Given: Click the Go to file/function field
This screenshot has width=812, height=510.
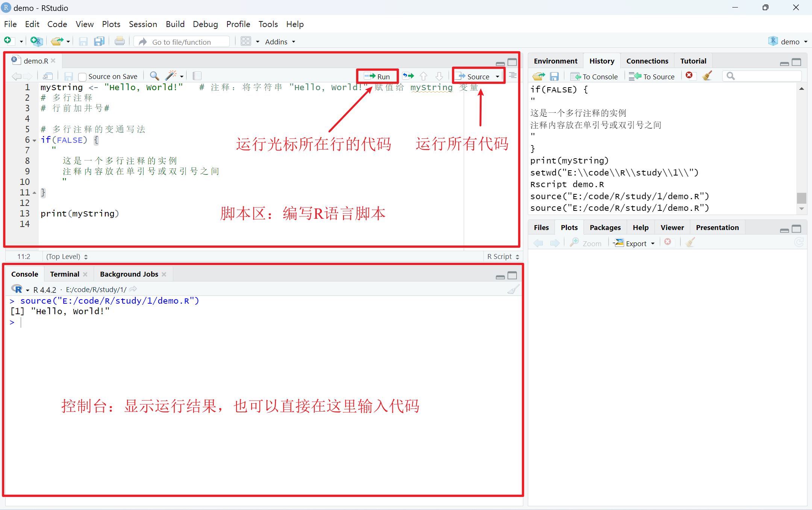Looking at the screenshot, I should [x=182, y=42].
